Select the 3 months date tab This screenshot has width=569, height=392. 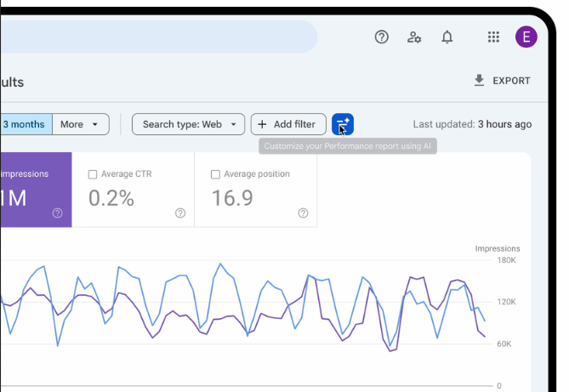pos(26,124)
